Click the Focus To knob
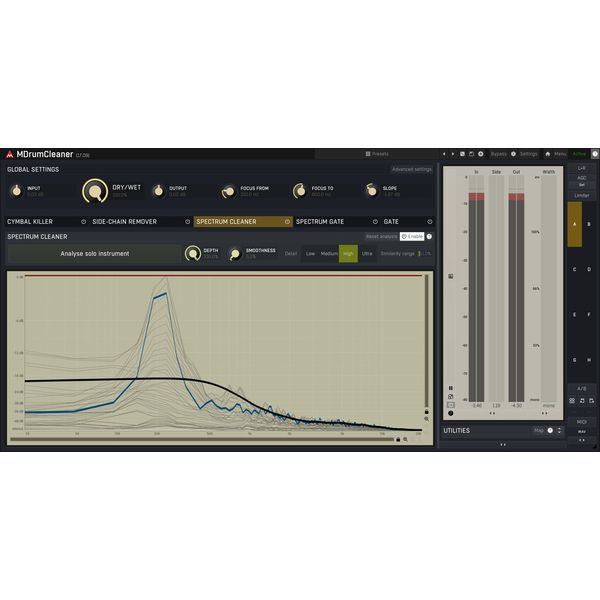 (300, 191)
